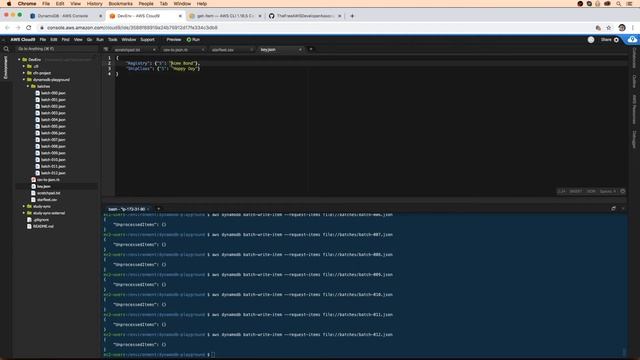Open editor settings gear in status bar
Viewport: 640px width, 360px height.
(622, 191)
